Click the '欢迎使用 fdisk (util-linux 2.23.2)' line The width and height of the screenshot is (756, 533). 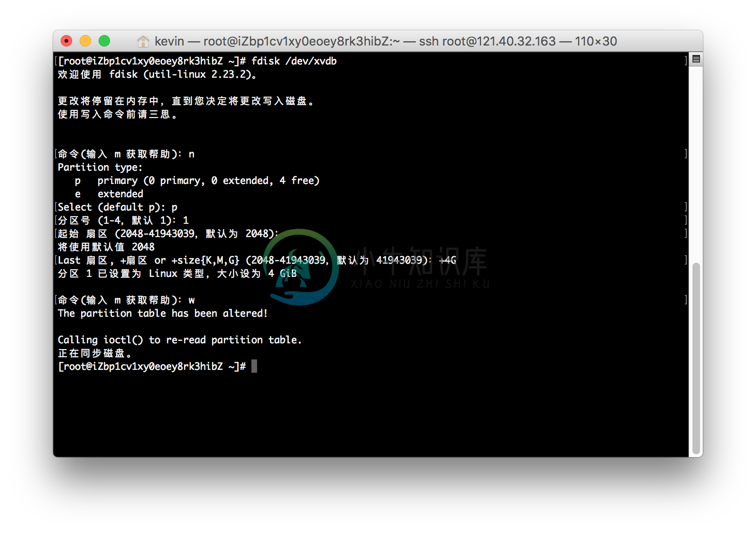tap(157, 74)
